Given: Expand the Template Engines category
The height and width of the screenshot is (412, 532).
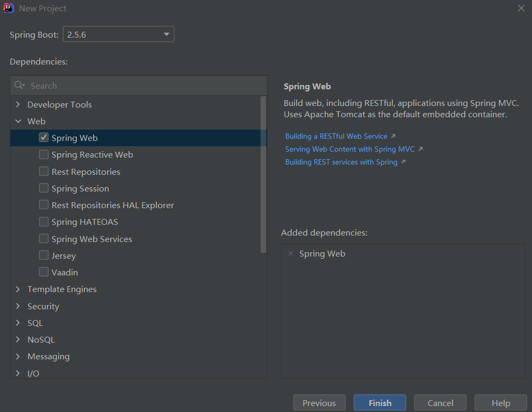Looking at the screenshot, I should tap(18, 289).
